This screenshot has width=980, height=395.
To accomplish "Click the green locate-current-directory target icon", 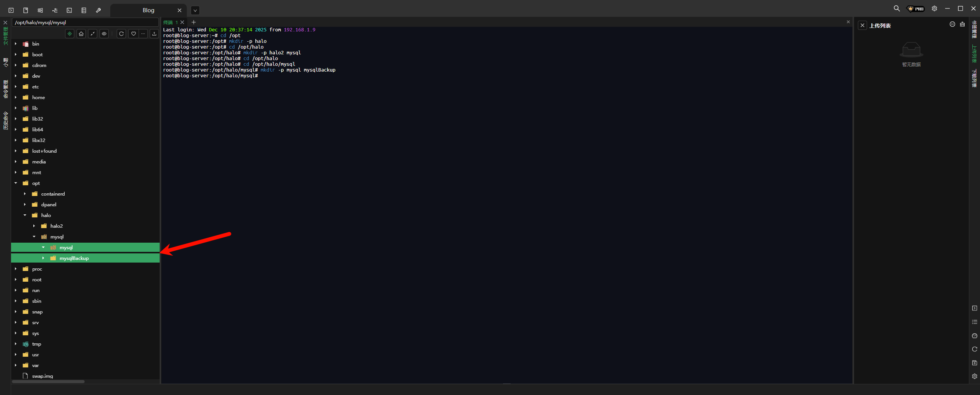I will click(x=70, y=34).
